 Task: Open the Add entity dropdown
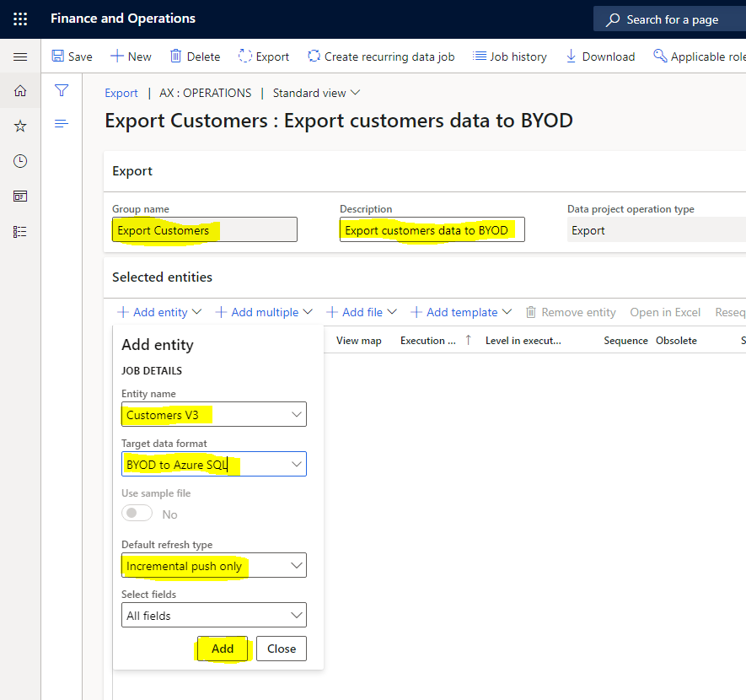point(159,312)
